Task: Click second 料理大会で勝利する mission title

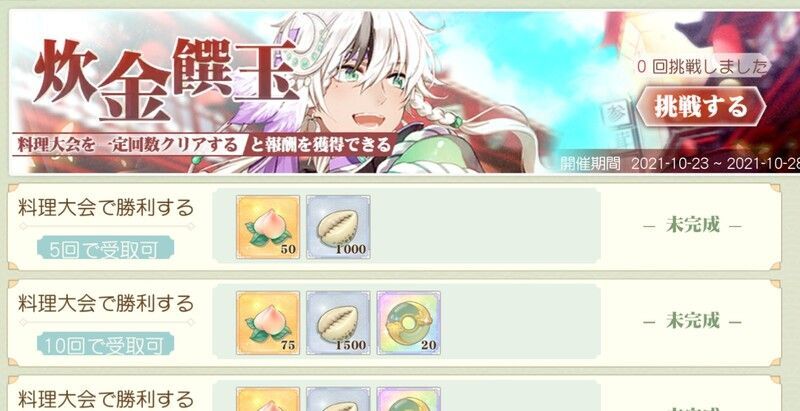Action: tap(106, 304)
